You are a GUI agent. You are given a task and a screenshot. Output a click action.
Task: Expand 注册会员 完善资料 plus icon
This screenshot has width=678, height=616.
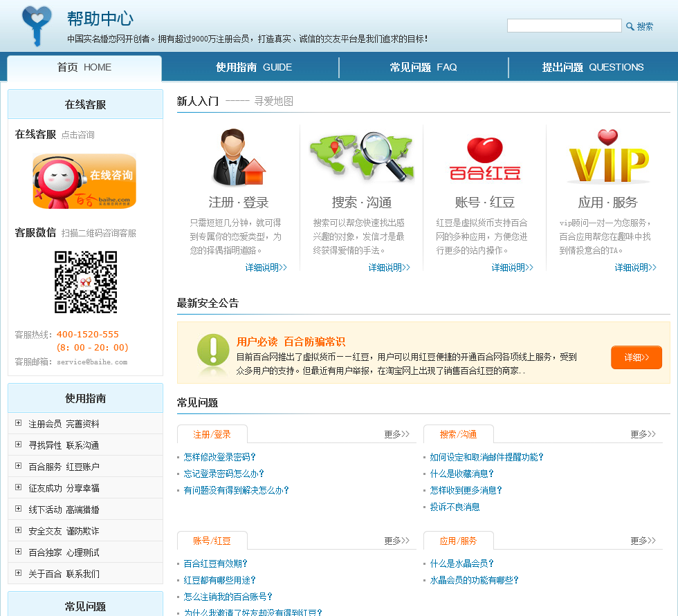tap(18, 423)
